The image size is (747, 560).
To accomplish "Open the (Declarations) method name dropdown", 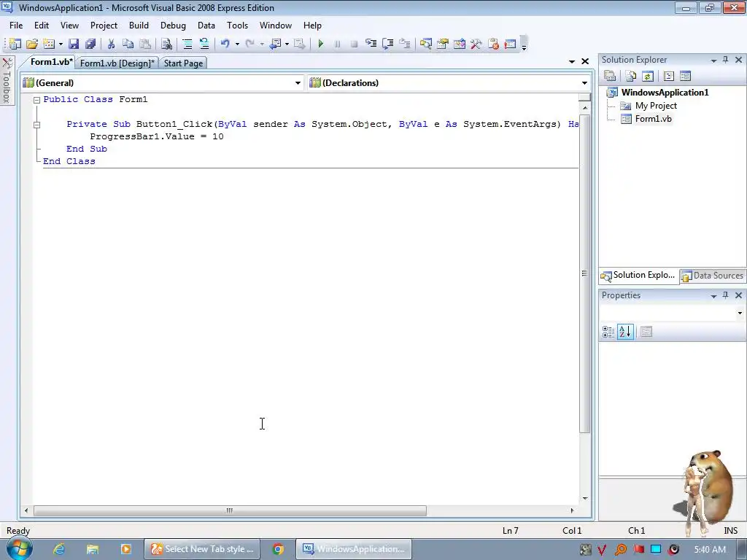I will [584, 83].
